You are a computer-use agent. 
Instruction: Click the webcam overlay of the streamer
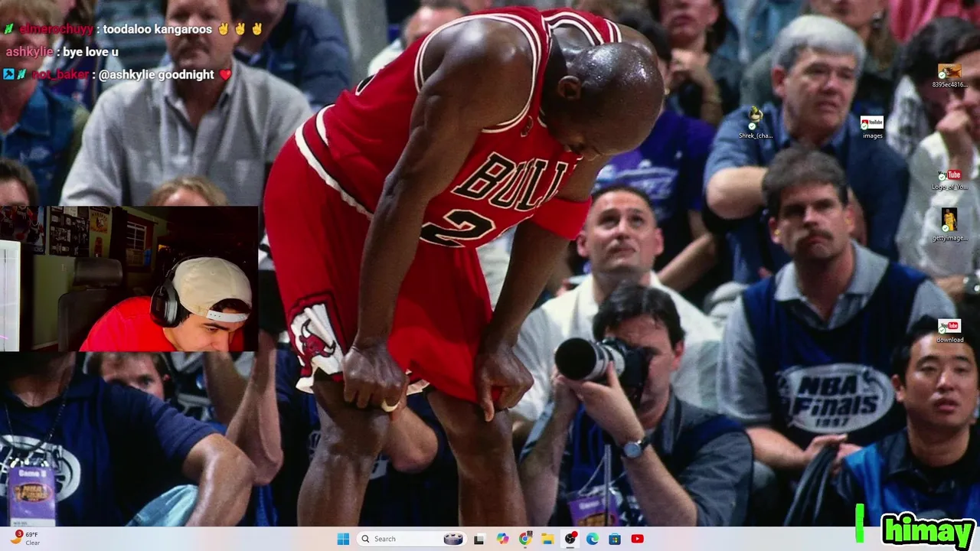click(x=129, y=279)
